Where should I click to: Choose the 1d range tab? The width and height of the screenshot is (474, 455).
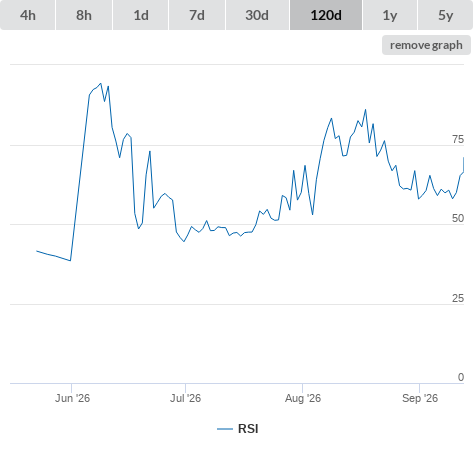click(x=141, y=15)
